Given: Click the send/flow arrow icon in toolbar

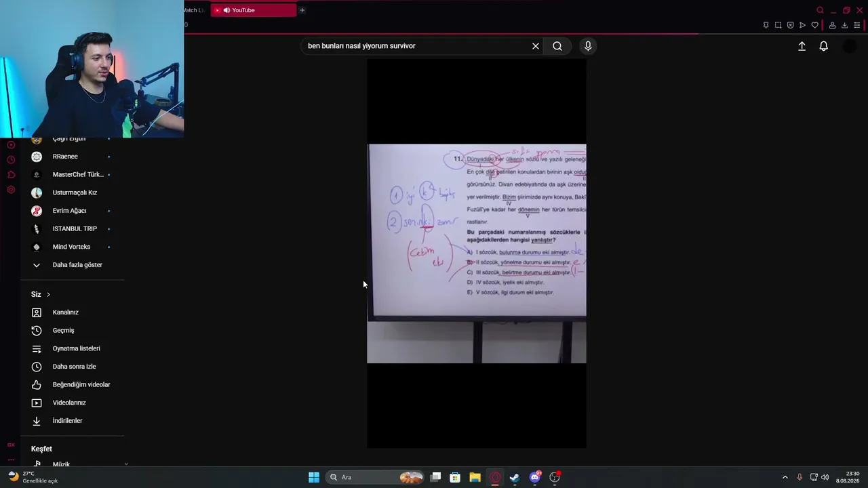Looking at the screenshot, I should coord(802,25).
